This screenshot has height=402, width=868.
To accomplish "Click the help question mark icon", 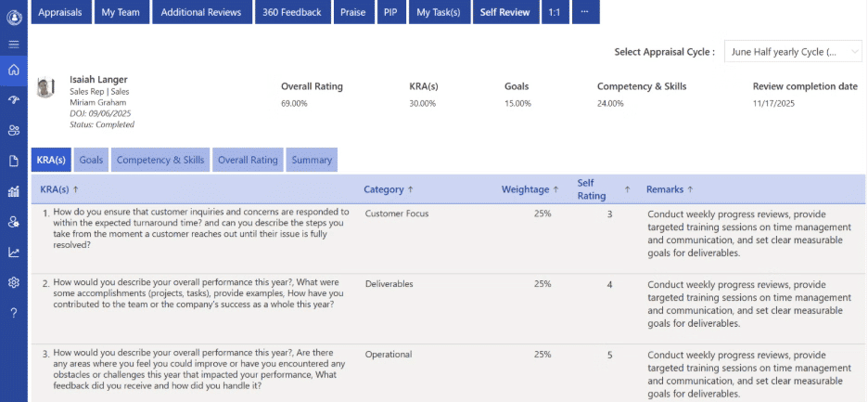I will pyautogui.click(x=14, y=313).
